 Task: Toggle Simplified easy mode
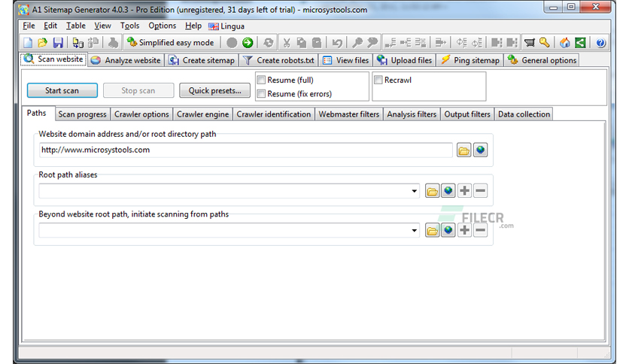171,43
